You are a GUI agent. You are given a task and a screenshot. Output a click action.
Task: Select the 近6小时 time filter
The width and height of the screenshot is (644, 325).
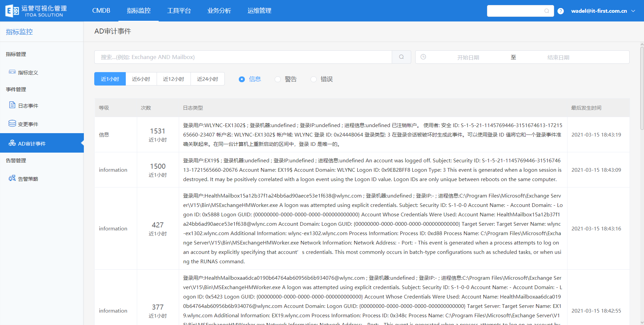pos(141,79)
